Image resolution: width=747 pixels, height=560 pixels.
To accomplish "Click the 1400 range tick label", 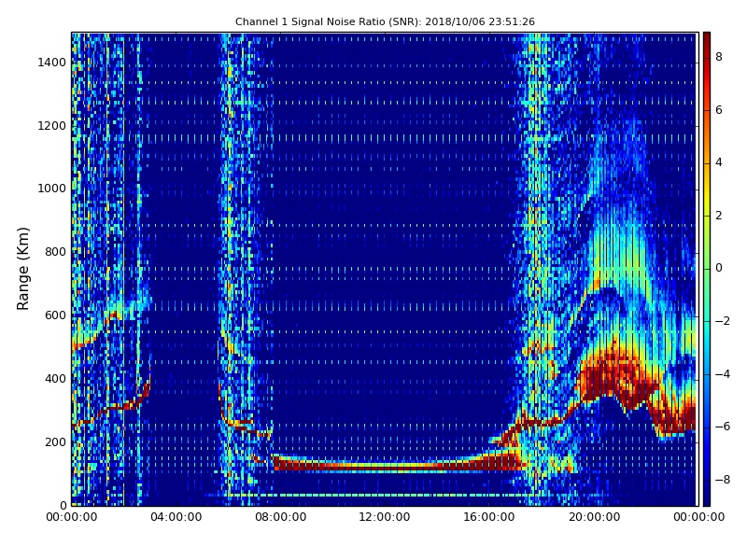I will tap(52, 63).
